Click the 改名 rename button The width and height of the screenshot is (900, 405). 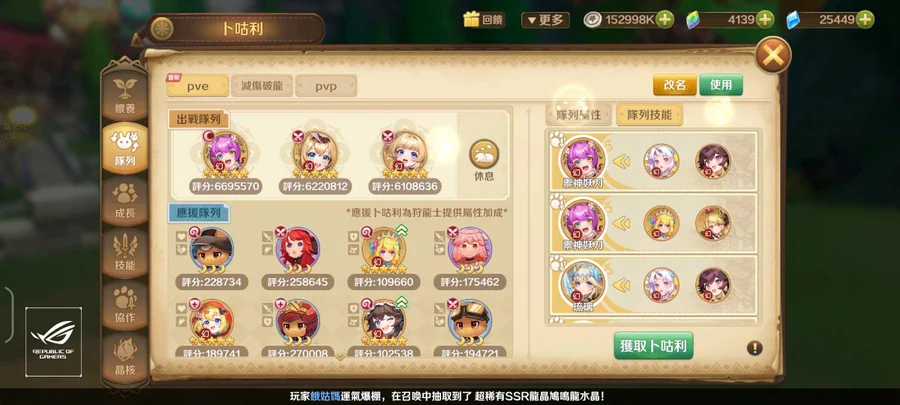(675, 85)
